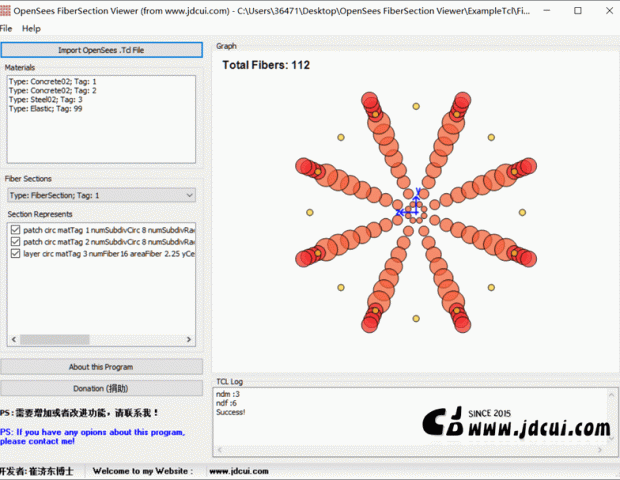Open the Fiber Sections dropdown
Viewport: 620px width, 480px height.
pyautogui.click(x=101, y=195)
